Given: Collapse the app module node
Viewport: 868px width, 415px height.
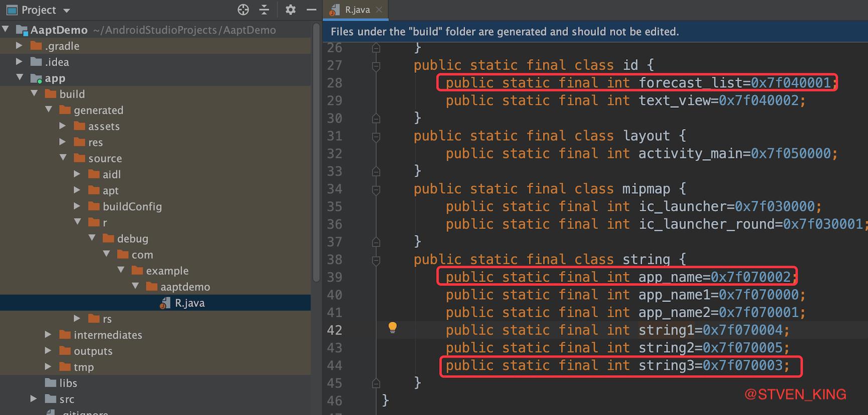Looking at the screenshot, I should [x=20, y=77].
